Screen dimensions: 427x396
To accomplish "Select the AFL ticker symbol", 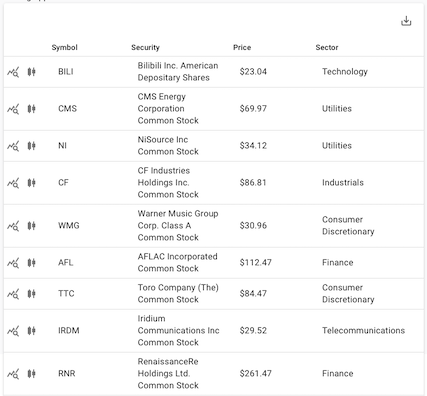I will pos(65,263).
